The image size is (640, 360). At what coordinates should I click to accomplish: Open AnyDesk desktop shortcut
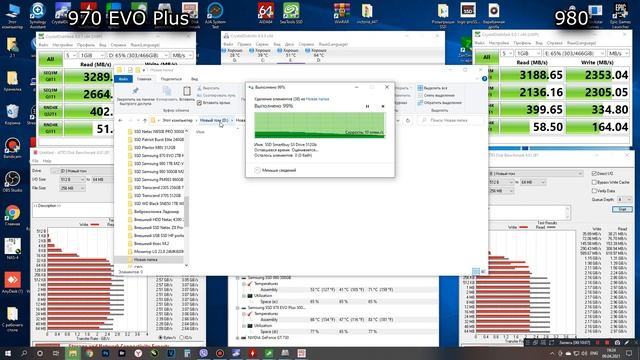pyautogui.click(x=13, y=283)
